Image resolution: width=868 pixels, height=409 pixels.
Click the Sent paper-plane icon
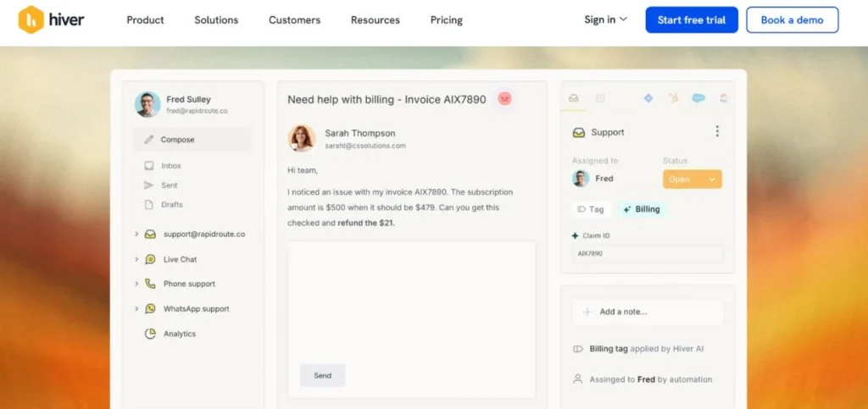[x=149, y=185]
